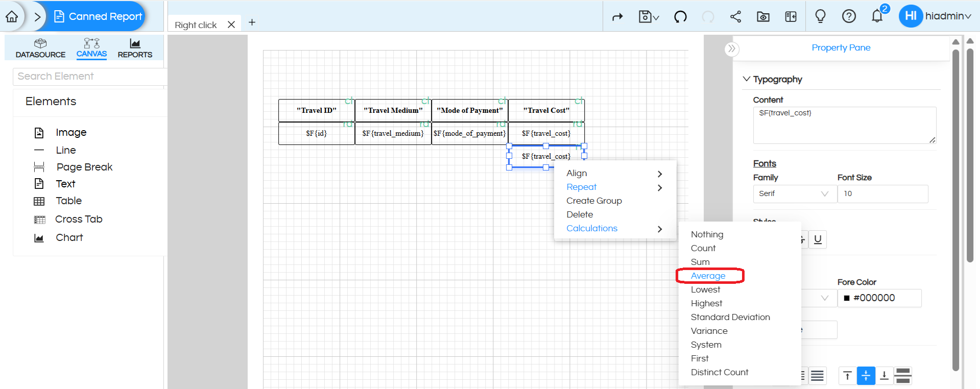Open the Repeat submenu
Viewport: 980px width, 389px height.
615,187
